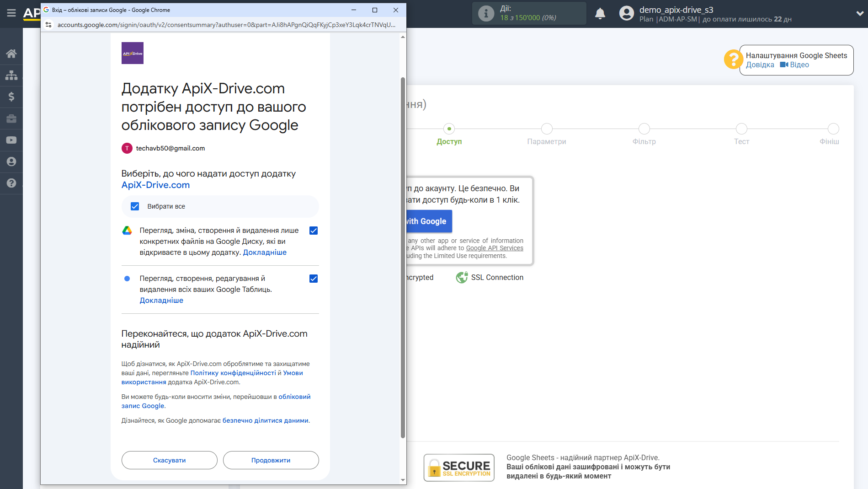Click the techavb50 account avatar
The image size is (868, 489).
pyautogui.click(x=127, y=148)
